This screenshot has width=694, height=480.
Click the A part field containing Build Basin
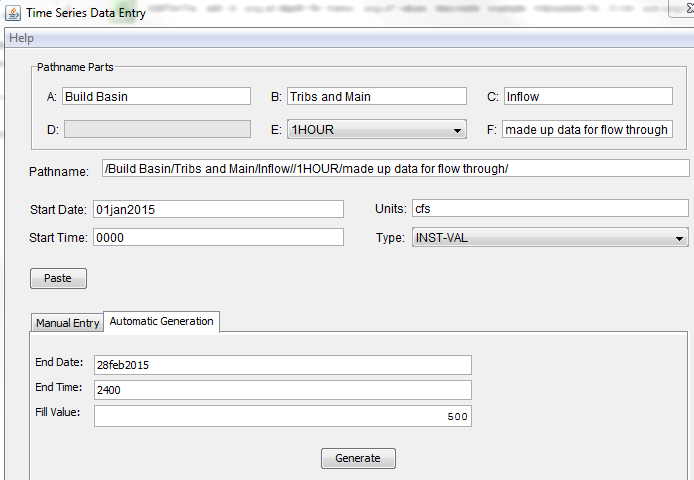157,96
